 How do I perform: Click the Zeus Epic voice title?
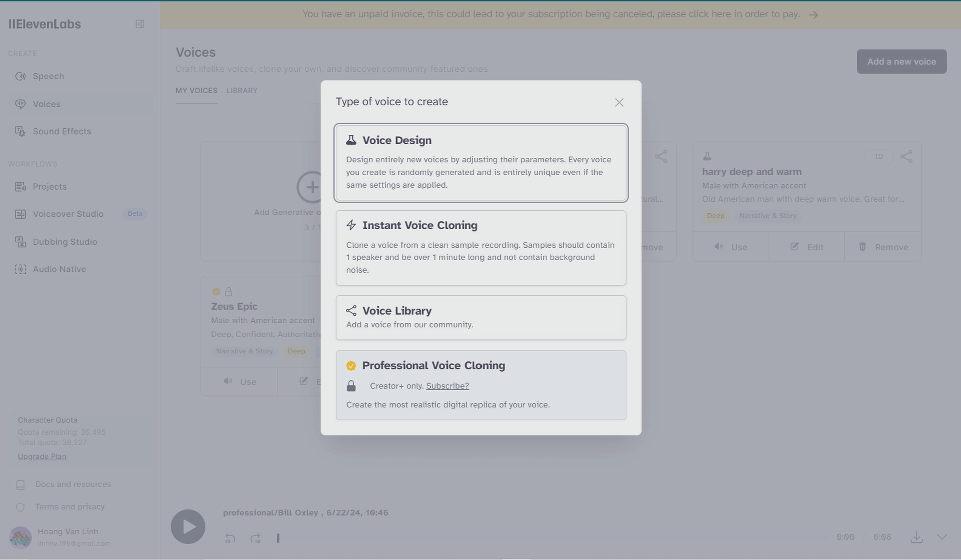point(234,306)
